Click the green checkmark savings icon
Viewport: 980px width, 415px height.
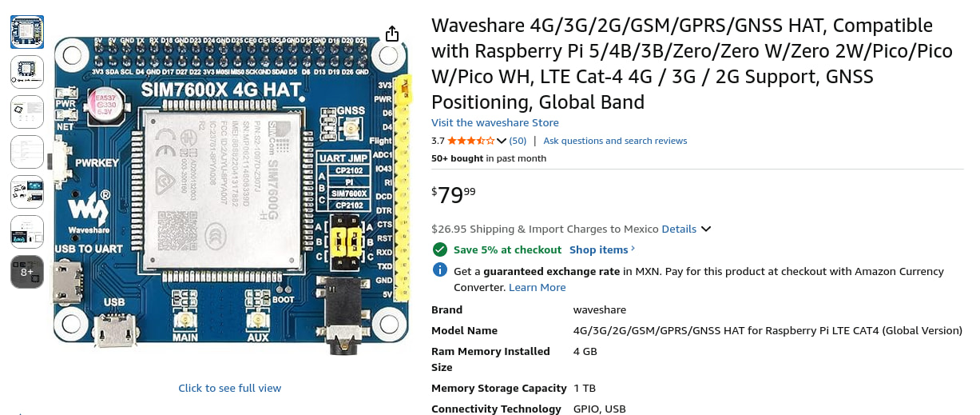tap(439, 249)
